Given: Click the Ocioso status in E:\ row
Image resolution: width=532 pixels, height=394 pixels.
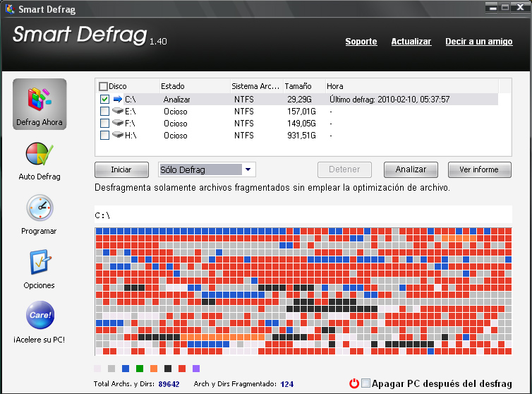Looking at the screenshot, I should tap(176, 112).
